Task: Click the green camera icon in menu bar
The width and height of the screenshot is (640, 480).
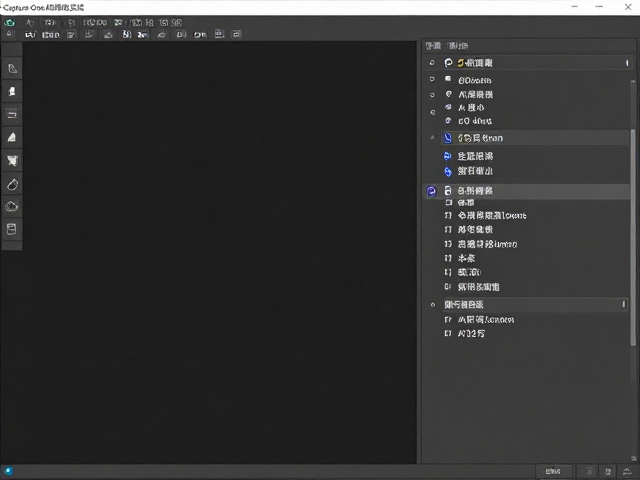Action: tap(9, 23)
